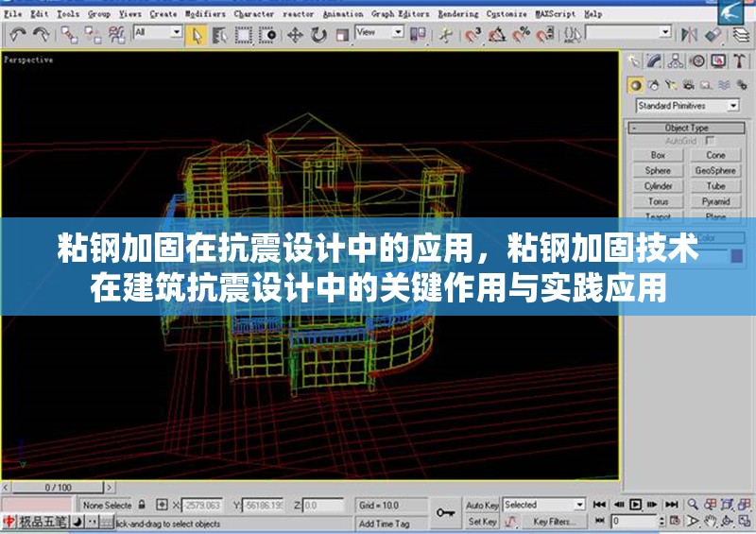Click the Zoom magnifier viewport control
Image resolution: width=756 pixels, height=534 pixels.
(x=693, y=505)
